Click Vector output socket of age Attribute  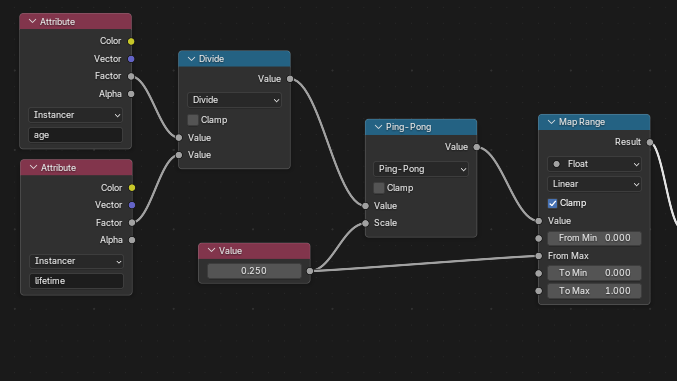pyautogui.click(x=131, y=59)
